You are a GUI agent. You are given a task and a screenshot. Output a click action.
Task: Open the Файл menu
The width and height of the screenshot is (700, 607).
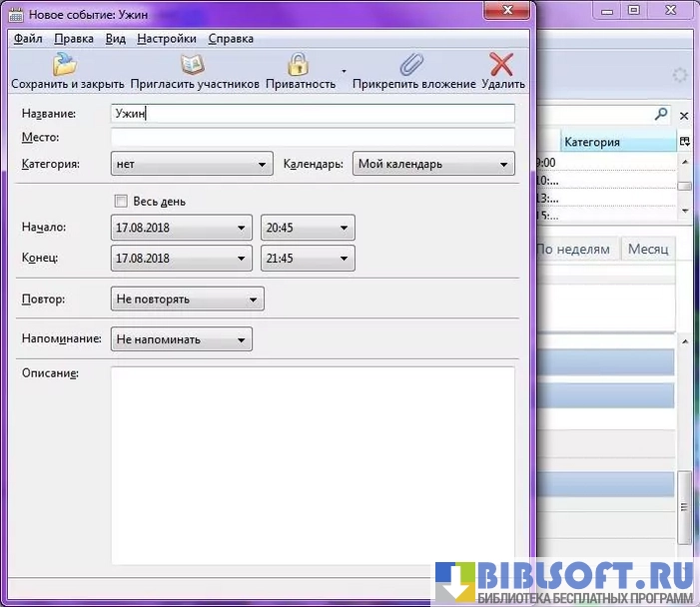click(x=28, y=39)
